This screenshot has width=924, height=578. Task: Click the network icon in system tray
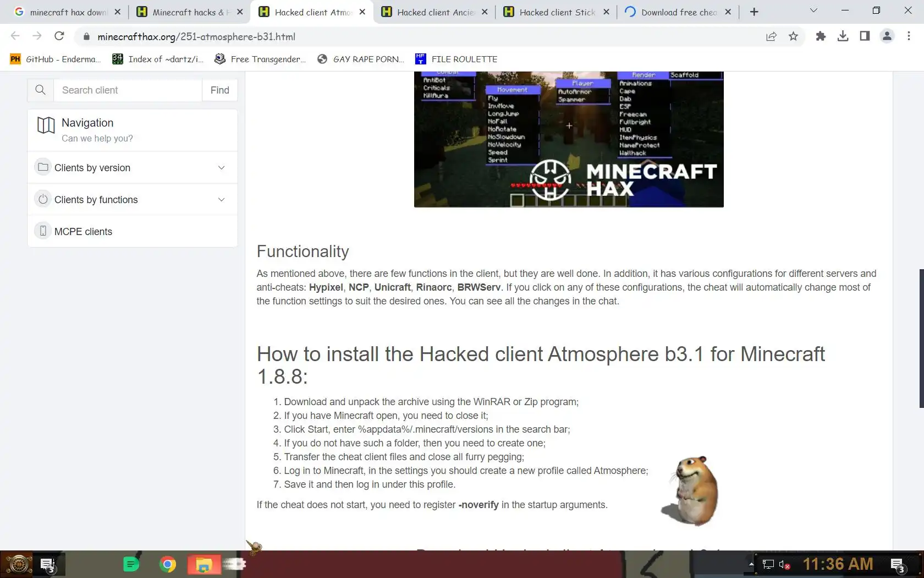pyautogui.click(x=768, y=564)
